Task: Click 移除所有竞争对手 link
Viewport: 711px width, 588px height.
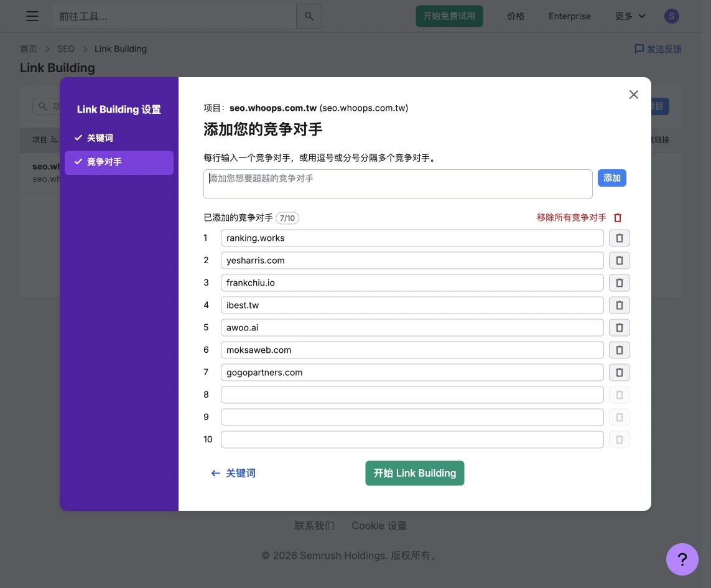Action: 571,218
